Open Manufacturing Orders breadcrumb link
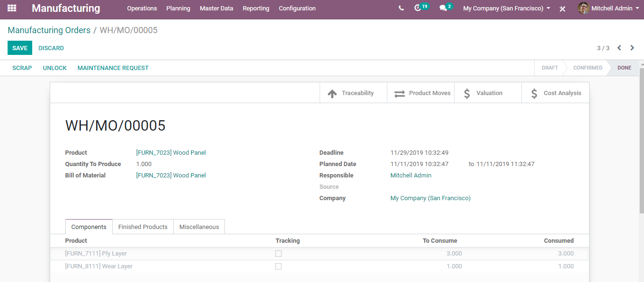644x282 pixels. click(x=49, y=30)
